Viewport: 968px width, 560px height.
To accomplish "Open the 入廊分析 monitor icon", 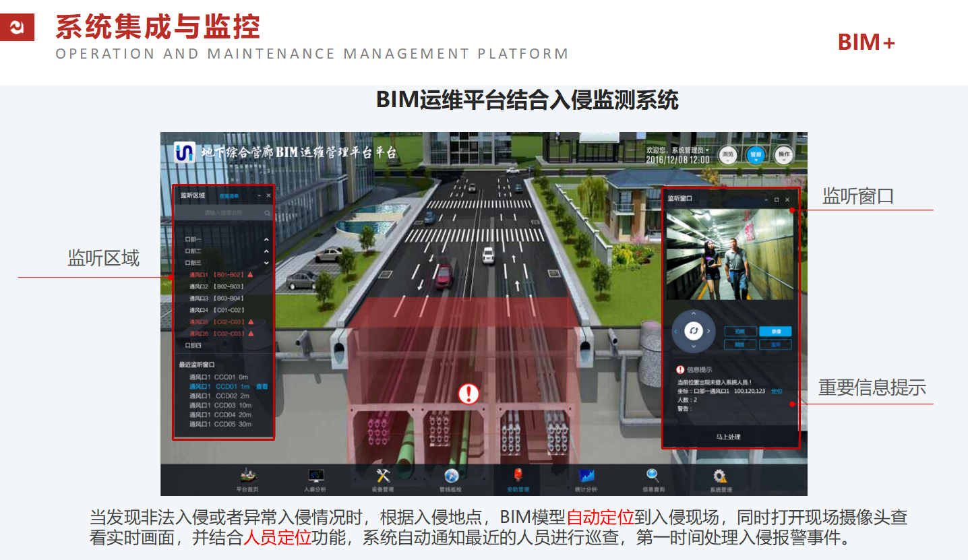I will (x=315, y=477).
